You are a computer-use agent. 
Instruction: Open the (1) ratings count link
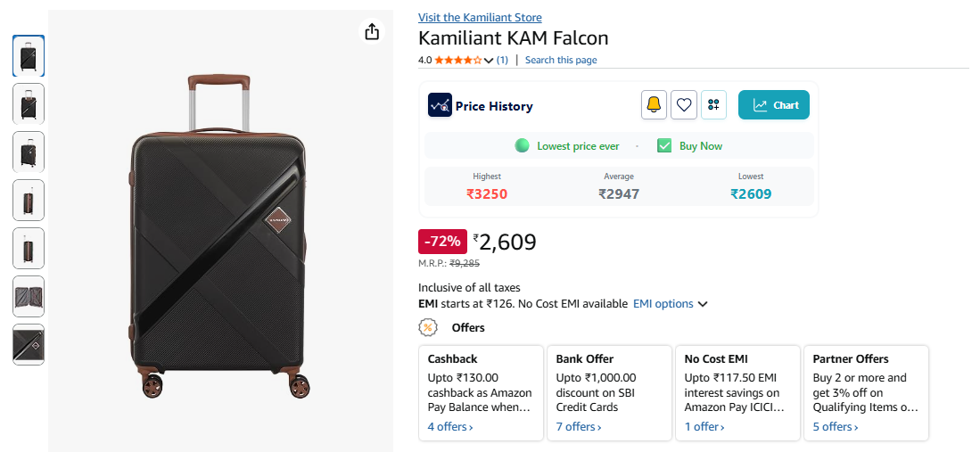pos(503,60)
